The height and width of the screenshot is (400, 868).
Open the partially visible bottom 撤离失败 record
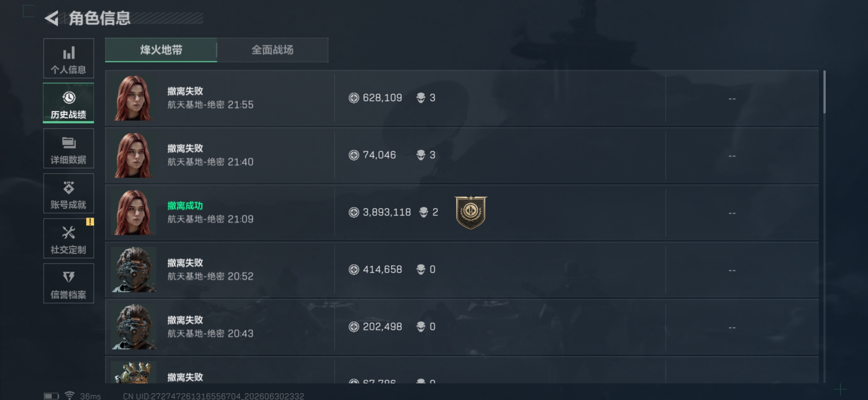tap(462, 370)
